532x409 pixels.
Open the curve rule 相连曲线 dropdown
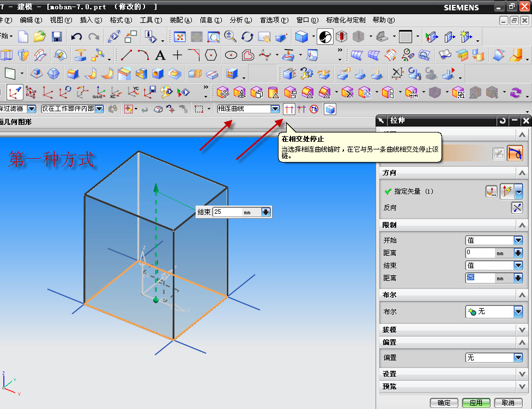(275, 109)
